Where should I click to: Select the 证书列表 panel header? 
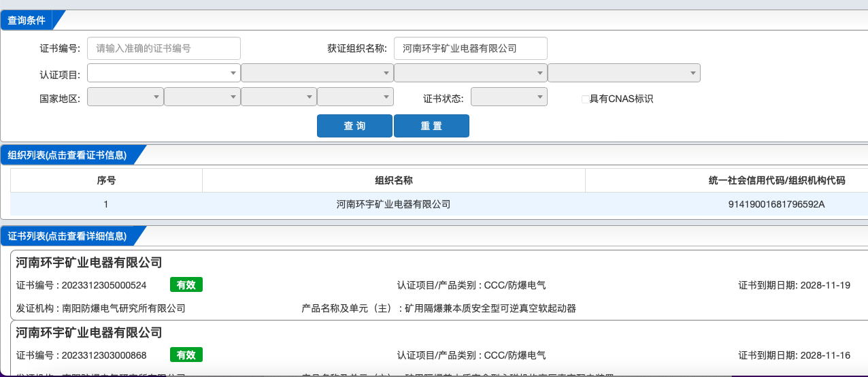tap(67, 236)
